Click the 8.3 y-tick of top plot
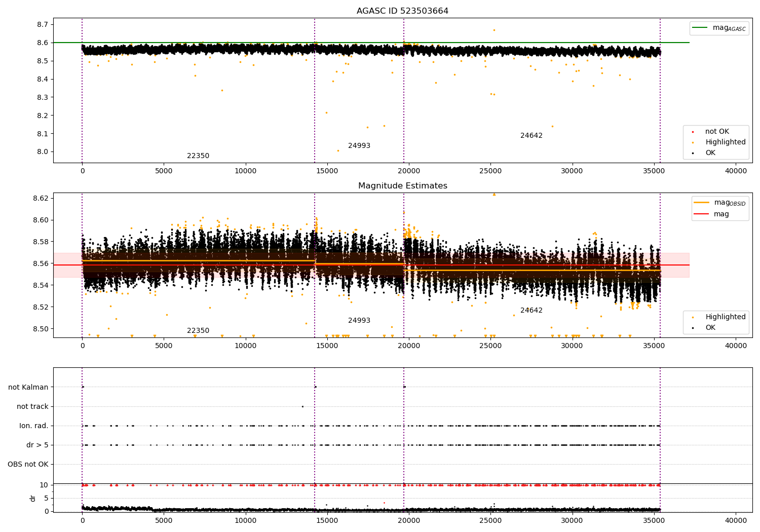Image resolution: width=760 pixels, height=532 pixels. point(43,97)
